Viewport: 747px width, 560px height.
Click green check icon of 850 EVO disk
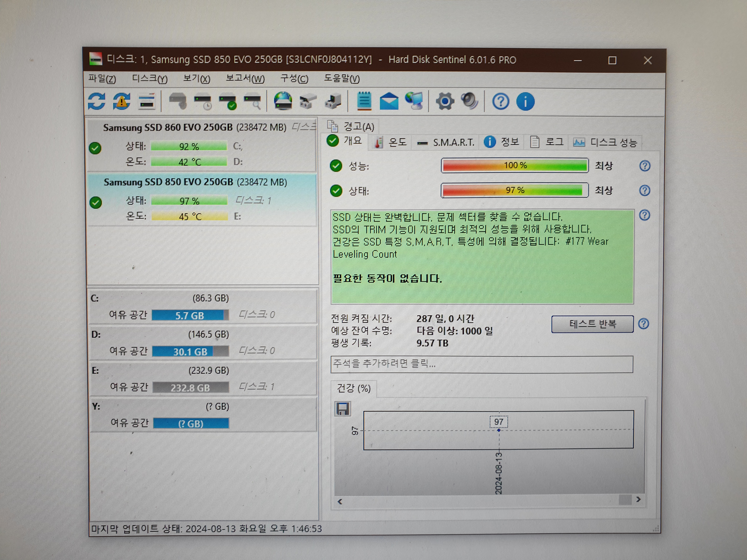96,203
